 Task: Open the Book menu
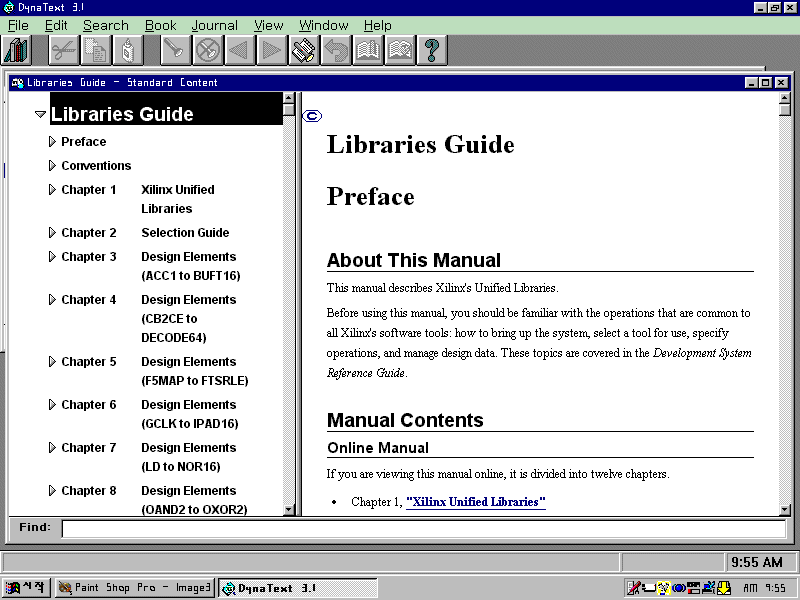pos(160,26)
